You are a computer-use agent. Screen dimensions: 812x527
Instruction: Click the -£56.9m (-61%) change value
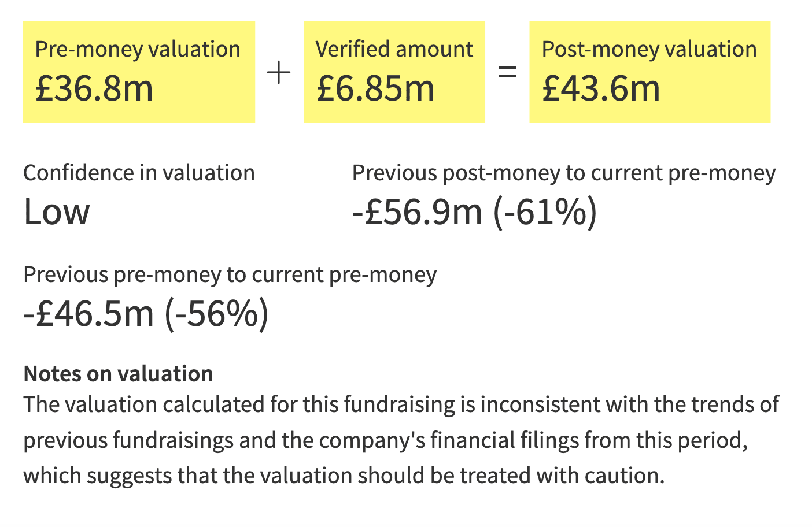pos(475,212)
